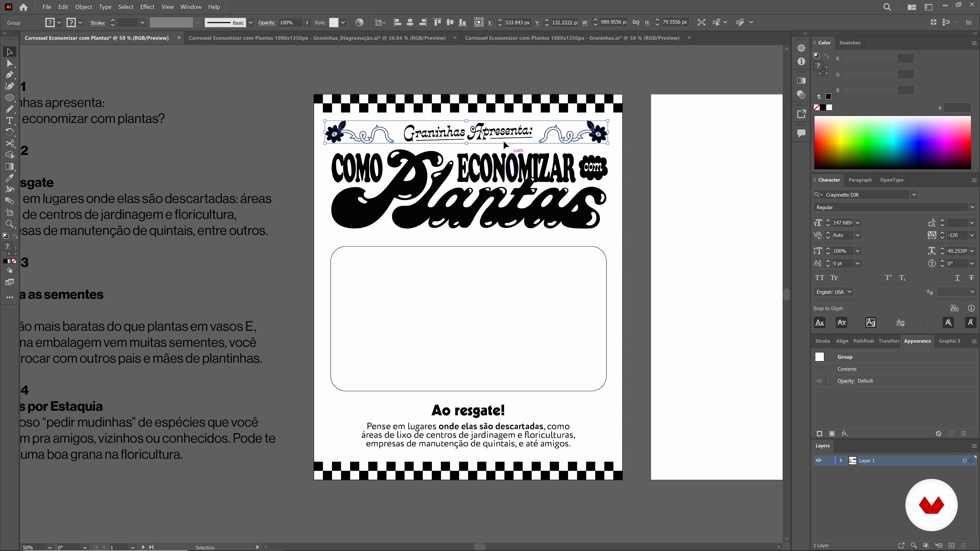Select the Direct Selection tool
Image resolution: width=980 pixels, height=551 pixels.
(9, 63)
